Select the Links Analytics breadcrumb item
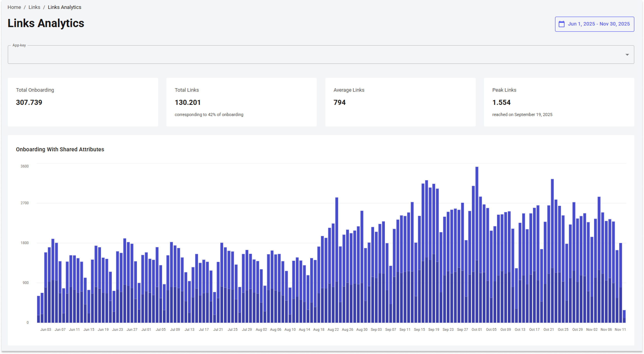This screenshot has width=644, height=354. tap(65, 7)
